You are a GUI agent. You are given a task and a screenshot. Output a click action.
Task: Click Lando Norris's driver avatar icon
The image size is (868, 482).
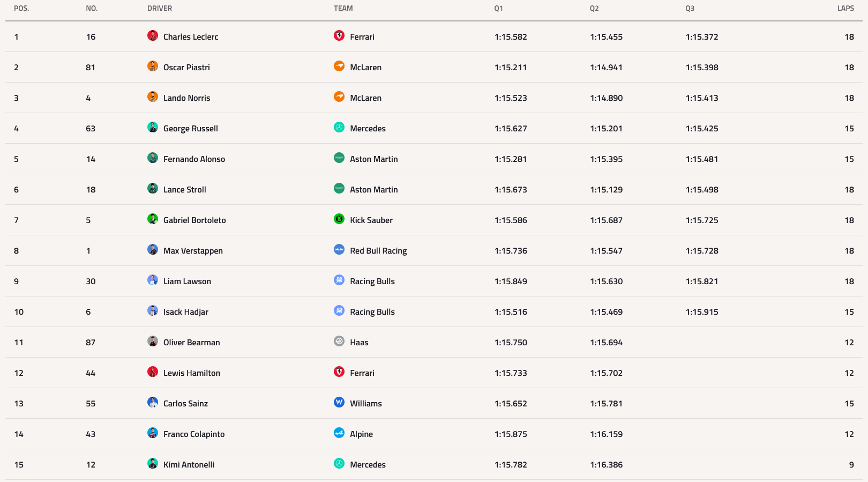click(x=153, y=97)
